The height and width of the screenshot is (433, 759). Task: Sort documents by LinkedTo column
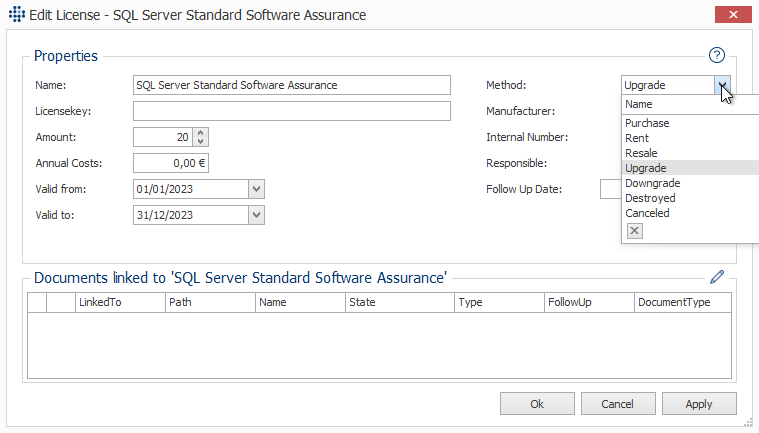[120, 302]
